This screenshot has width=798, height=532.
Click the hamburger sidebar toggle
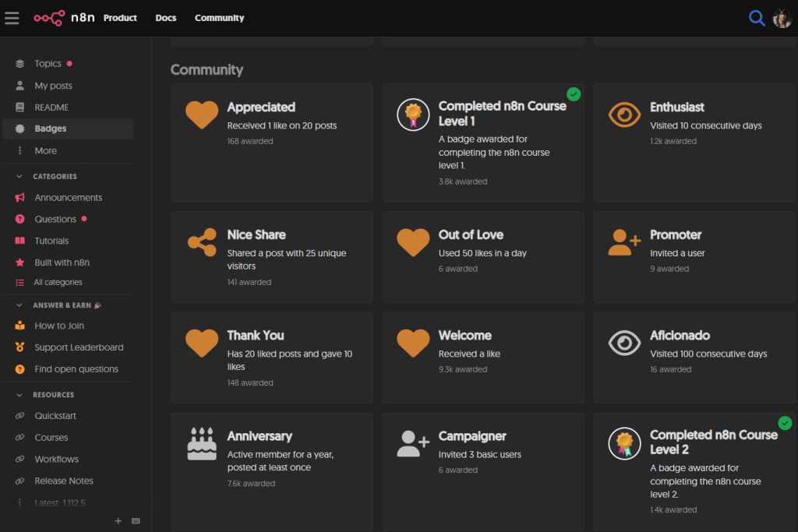coord(12,18)
